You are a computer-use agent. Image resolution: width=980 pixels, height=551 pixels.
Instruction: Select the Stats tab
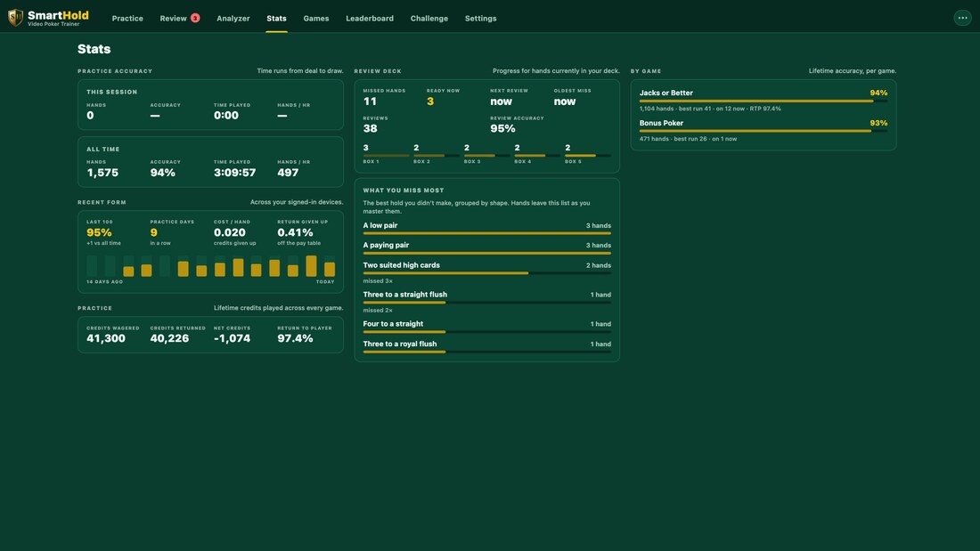(276, 19)
